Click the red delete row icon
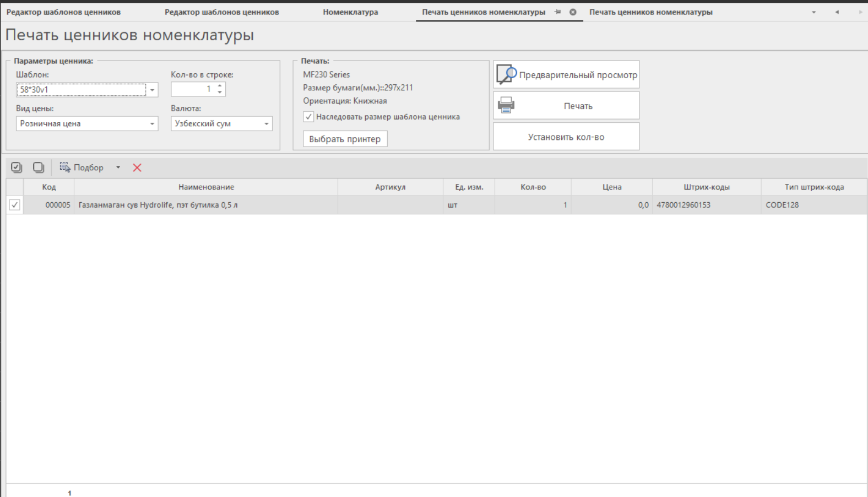The height and width of the screenshot is (497, 868). (137, 168)
